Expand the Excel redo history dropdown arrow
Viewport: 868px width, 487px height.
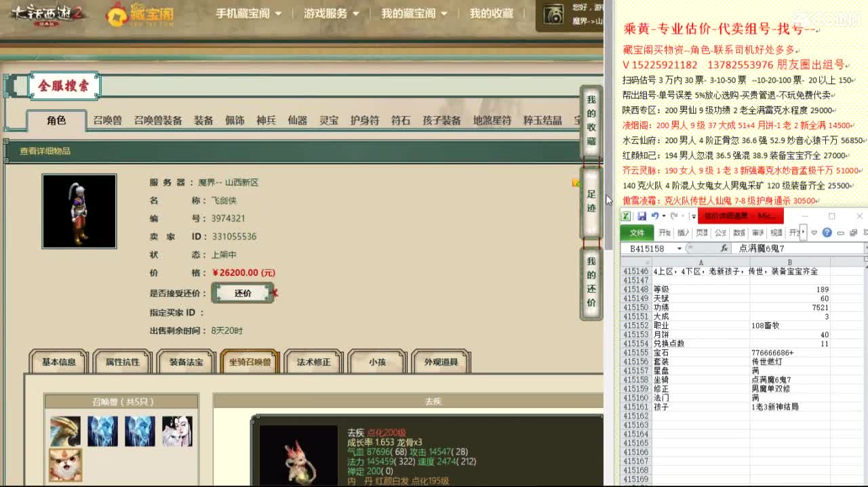pos(682,216)
